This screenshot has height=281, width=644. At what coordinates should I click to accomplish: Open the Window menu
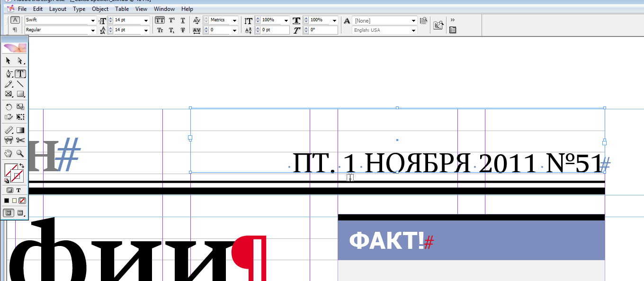[x=164, y=9]
